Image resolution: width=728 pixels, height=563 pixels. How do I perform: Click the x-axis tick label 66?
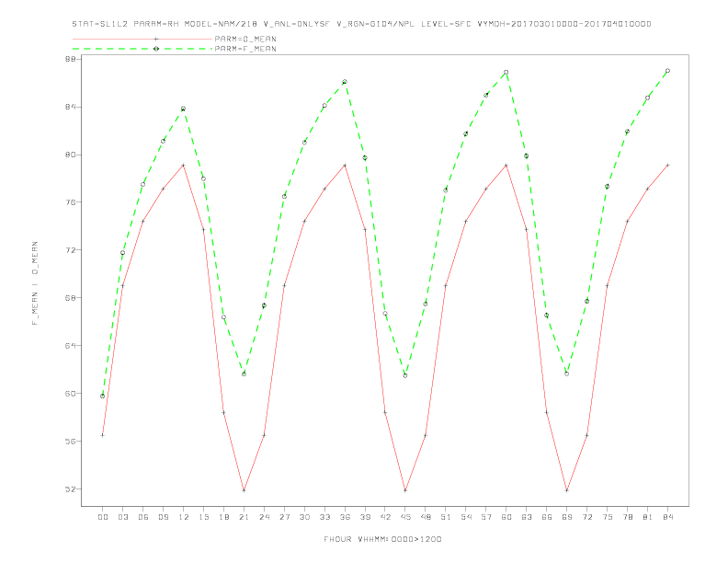[x=547, y=517]
